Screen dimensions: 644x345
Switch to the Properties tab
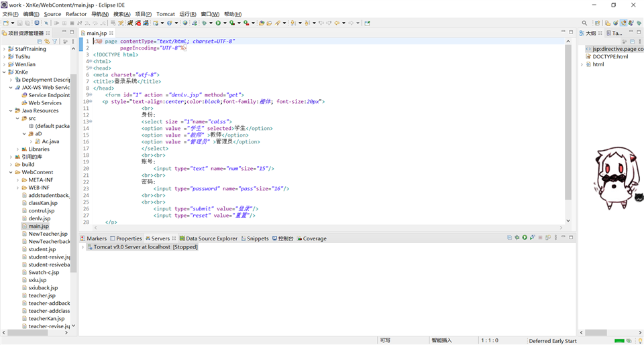(125, 238)
